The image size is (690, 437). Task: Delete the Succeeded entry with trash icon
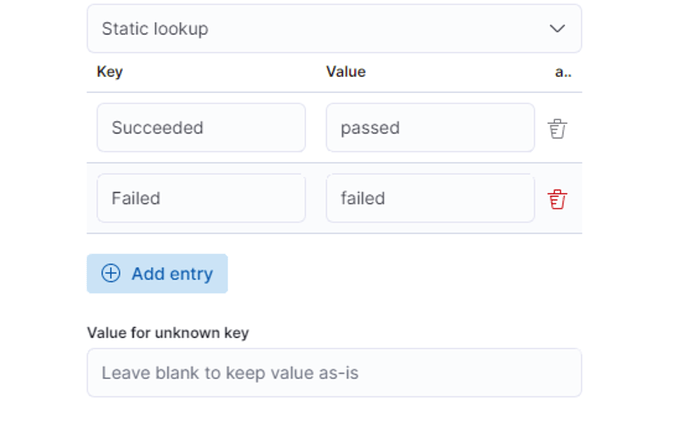pos(557,128)
